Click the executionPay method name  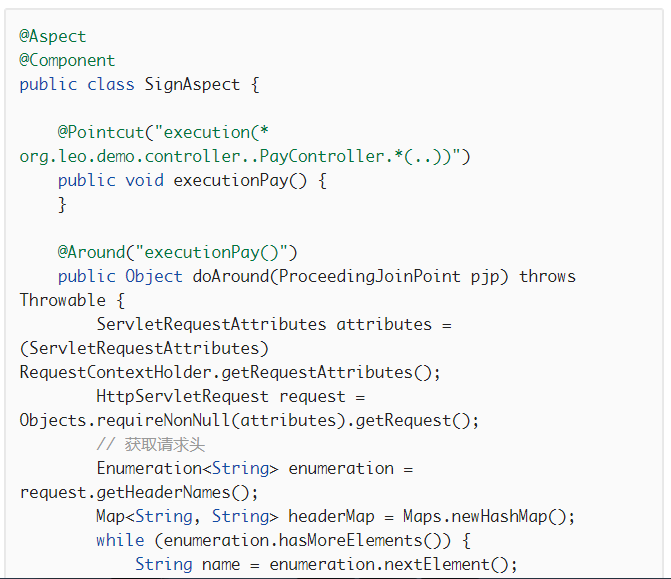click(x=231, y=181)
